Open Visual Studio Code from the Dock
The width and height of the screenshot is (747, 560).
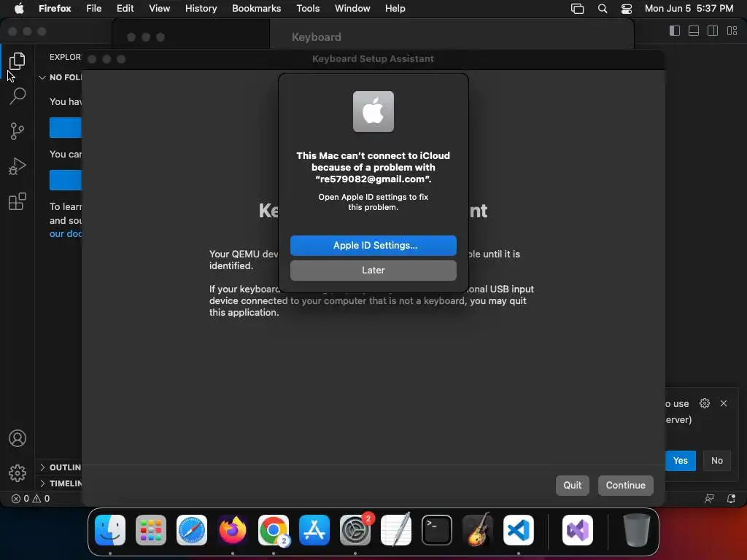point(519,530)
